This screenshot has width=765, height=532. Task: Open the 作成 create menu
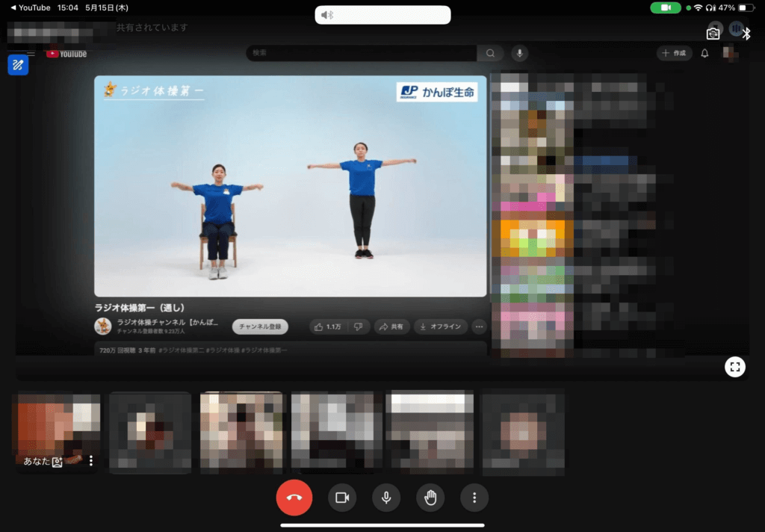[x=674, y=53]
